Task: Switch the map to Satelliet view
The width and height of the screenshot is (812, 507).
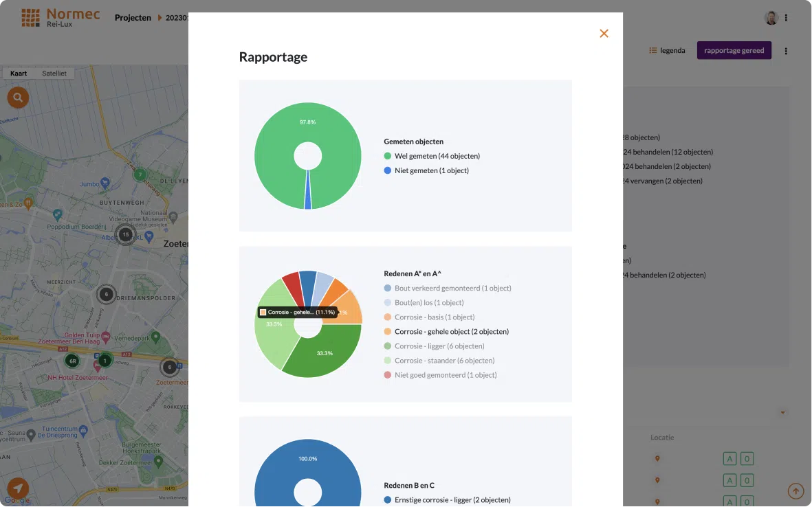Action: pos(54,74)
